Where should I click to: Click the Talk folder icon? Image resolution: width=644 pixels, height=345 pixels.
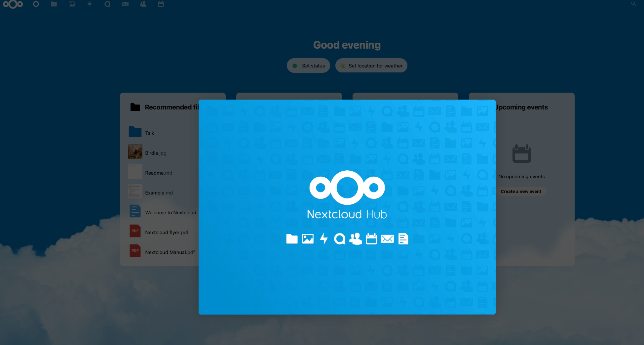point(135,132)
